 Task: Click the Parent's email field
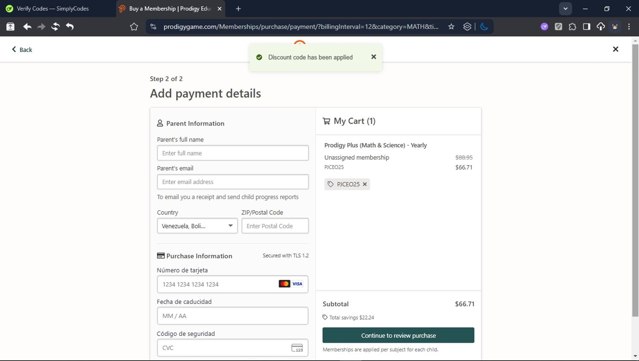[x=233, y=182]
